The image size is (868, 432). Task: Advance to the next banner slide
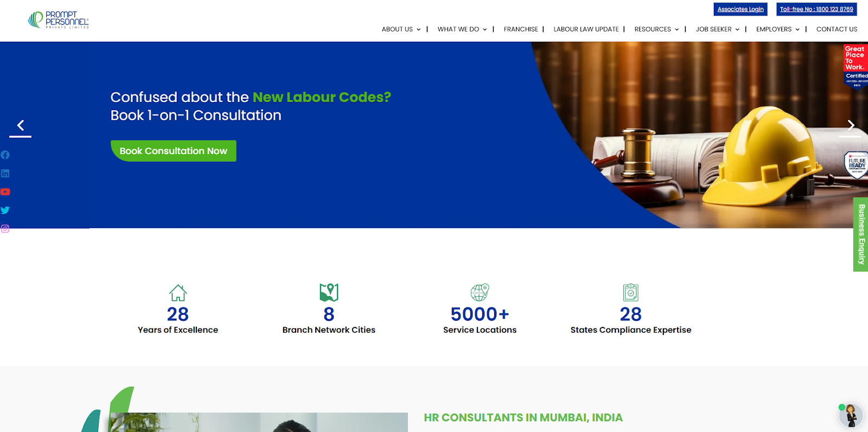[x=851, y=126]
